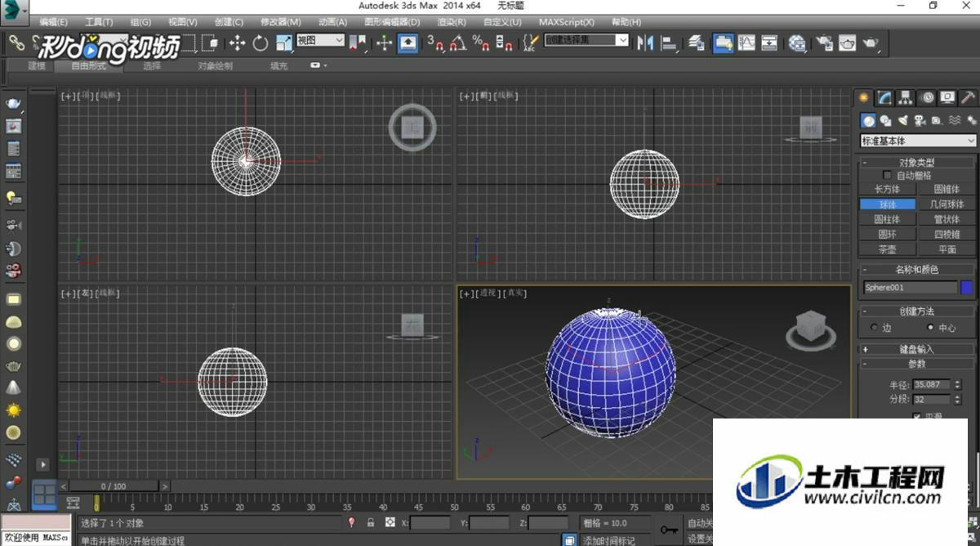Open the 创建选择集 dropdown
The height and width of the screenshot is (546, 980).
tap(586, 40)
